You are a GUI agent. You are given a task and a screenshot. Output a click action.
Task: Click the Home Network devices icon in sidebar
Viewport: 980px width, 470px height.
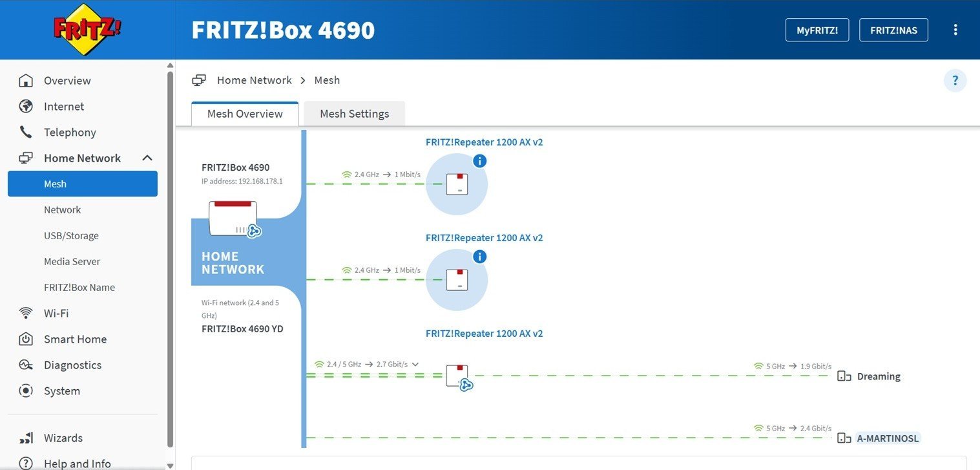pos(26,158)
